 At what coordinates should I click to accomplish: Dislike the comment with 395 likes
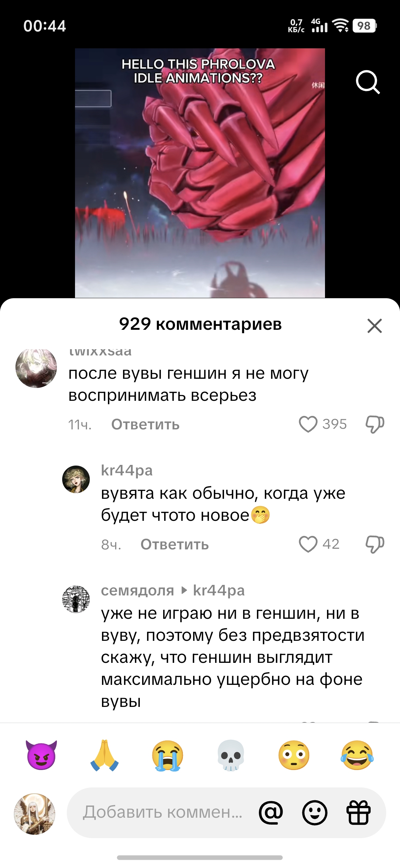coord(375,424)
